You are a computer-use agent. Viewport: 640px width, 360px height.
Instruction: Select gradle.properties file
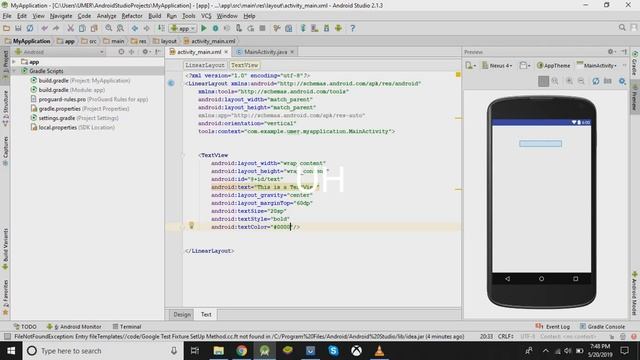80,109
